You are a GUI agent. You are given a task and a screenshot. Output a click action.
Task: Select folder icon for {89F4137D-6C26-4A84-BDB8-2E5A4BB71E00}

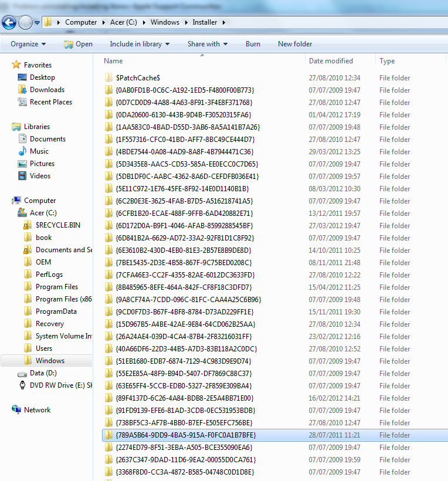pos(108,398)
